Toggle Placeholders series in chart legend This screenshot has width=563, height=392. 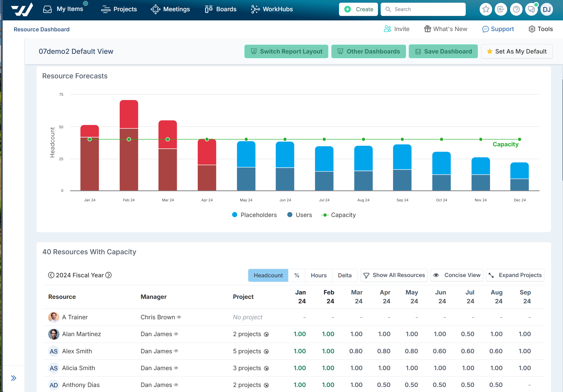click(254, 215)
